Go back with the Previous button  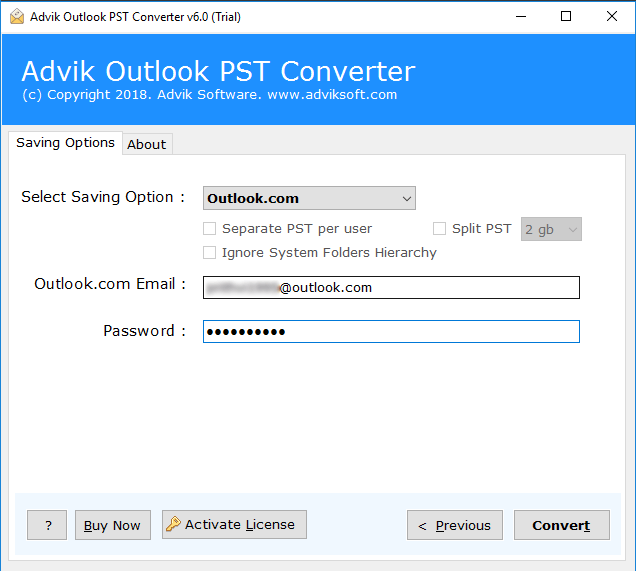click(455, 525)
